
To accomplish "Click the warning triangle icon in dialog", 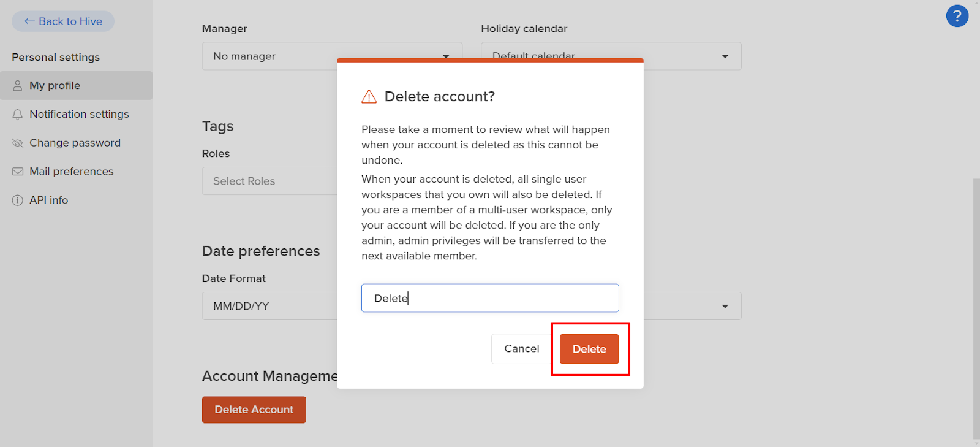I will [x=369, y=97].
